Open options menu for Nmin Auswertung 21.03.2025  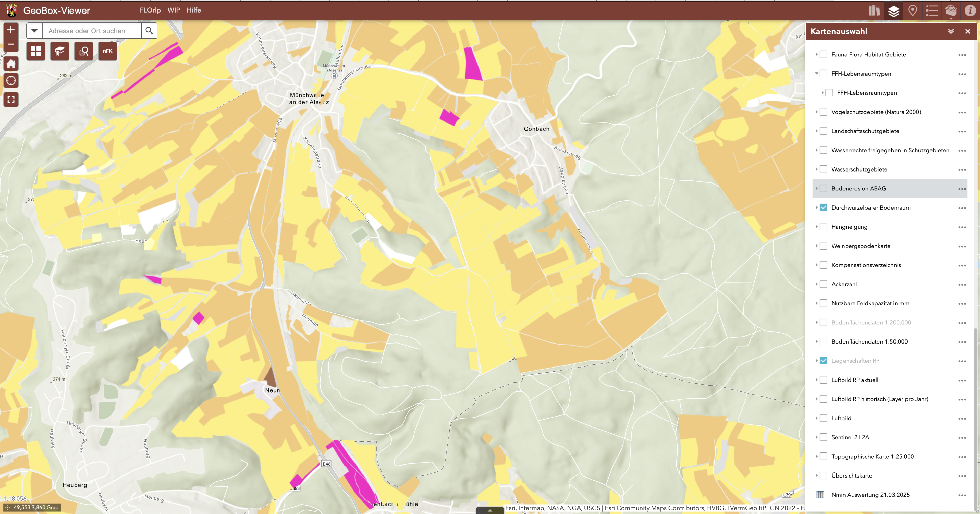point(962,495)
